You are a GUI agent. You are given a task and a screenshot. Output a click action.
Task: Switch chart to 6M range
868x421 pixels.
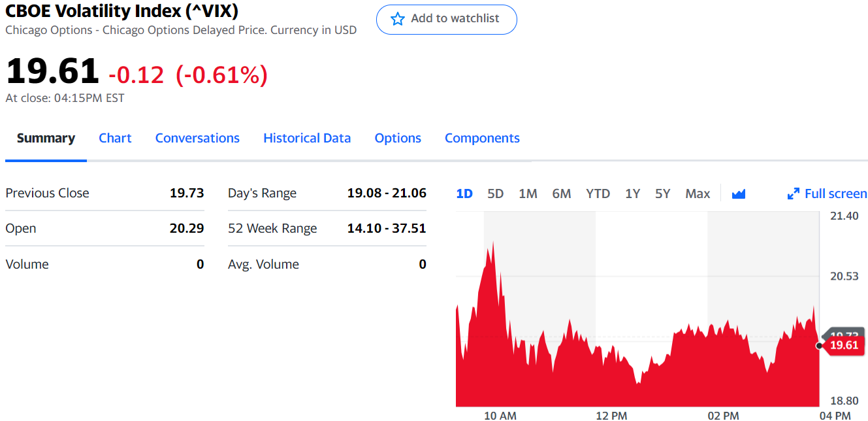click(x=562, y=194)
